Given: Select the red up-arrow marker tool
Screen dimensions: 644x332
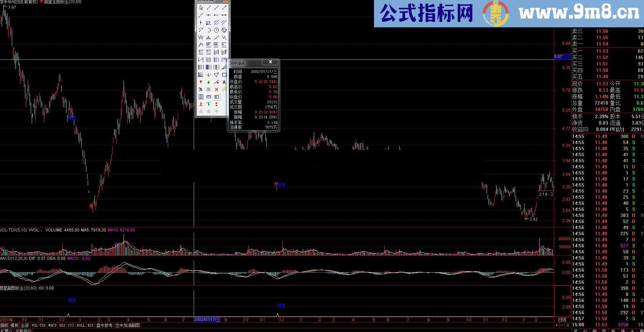Looking at the screenshot, I should pos(200,82).
